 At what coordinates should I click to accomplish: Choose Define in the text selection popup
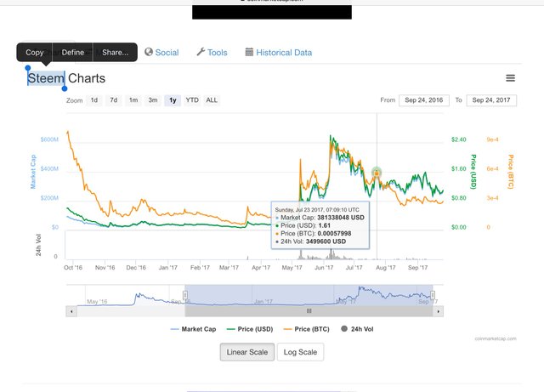tap(72, 53)
